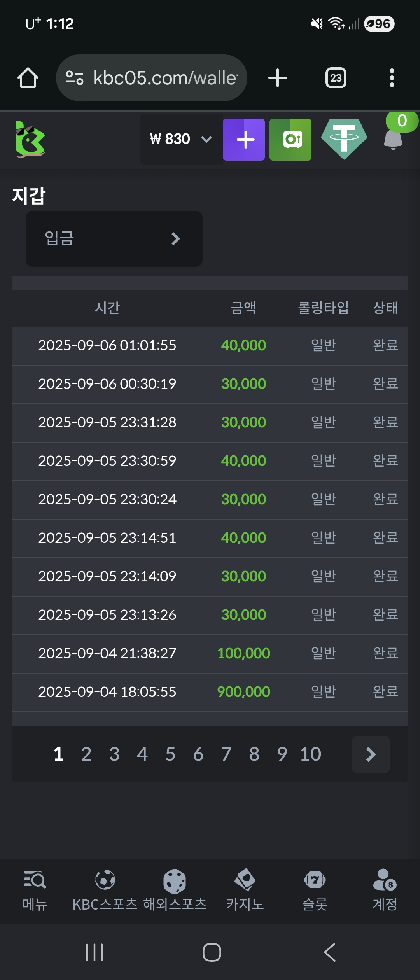
Task: Open the browser three-dot menu
Action: pyautogui.click(x=392, y=78)
